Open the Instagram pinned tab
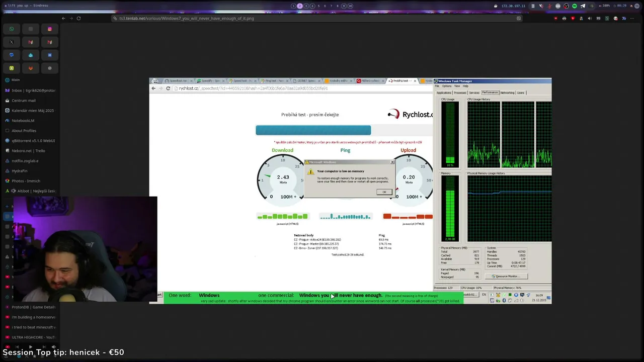The image size is (644, 362). tap(49, 29)
